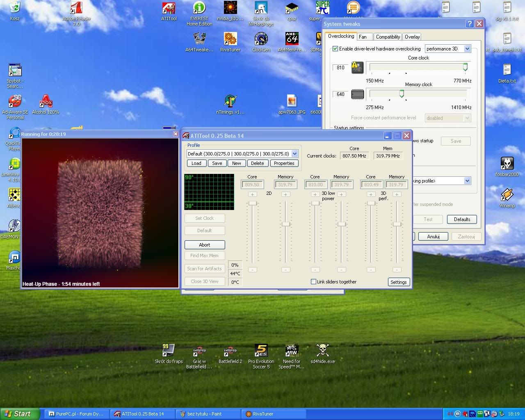Open the Kosz recycle bin icon
Image resolution: width=525 pixels, height=420 pixels.
(15, 11)
